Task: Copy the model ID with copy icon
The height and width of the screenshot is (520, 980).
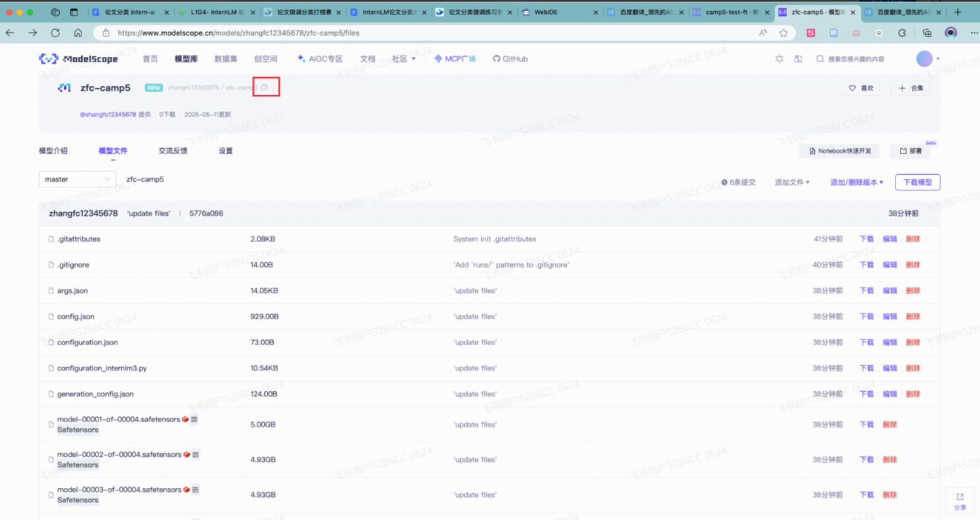Action: point(265,88)
